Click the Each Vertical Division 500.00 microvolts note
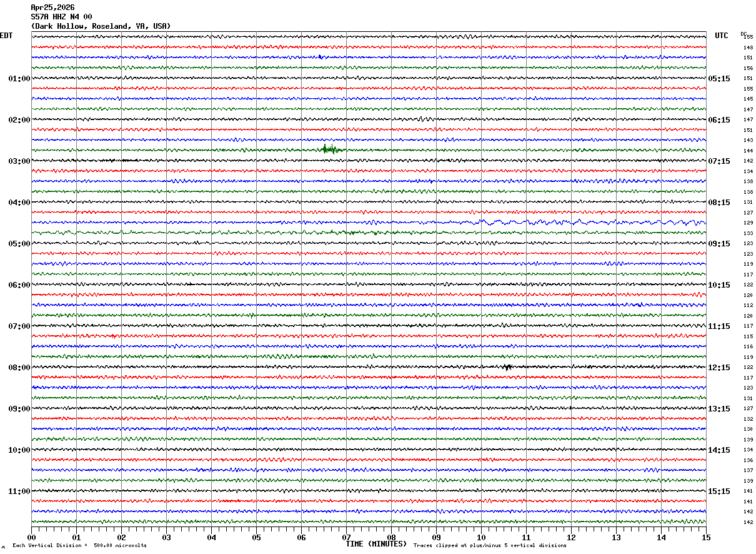Screen dimensions: 756x554 (79, 546)
